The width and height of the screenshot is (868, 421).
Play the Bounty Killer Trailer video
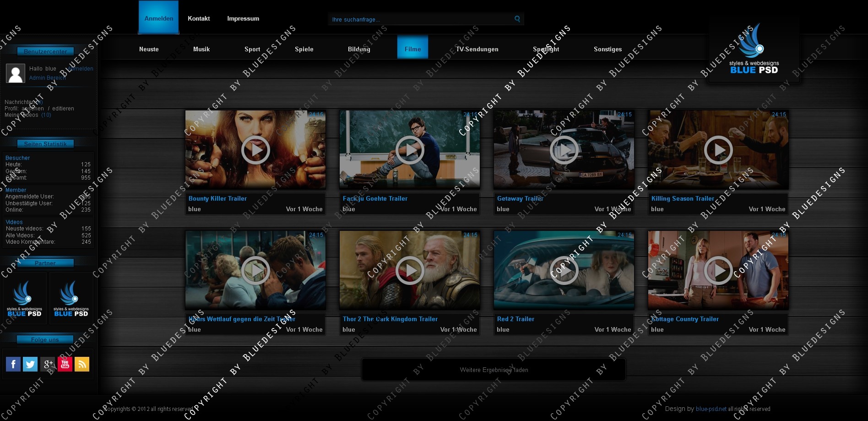tap(255, 150)
